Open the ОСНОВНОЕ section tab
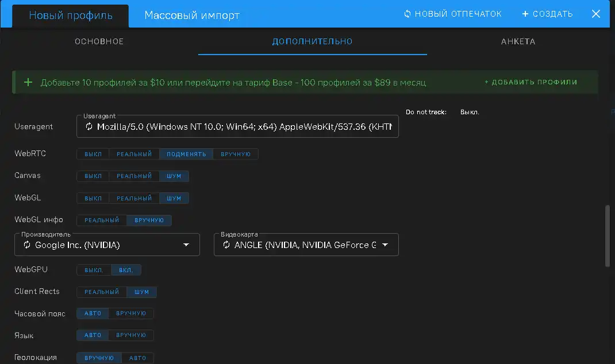Screen dimensions: 615x364 [x=99, y=41]
